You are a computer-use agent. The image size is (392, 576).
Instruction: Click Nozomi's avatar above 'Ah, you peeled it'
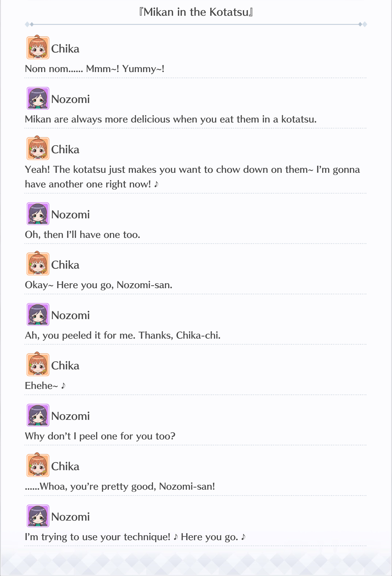pos(38,314)
